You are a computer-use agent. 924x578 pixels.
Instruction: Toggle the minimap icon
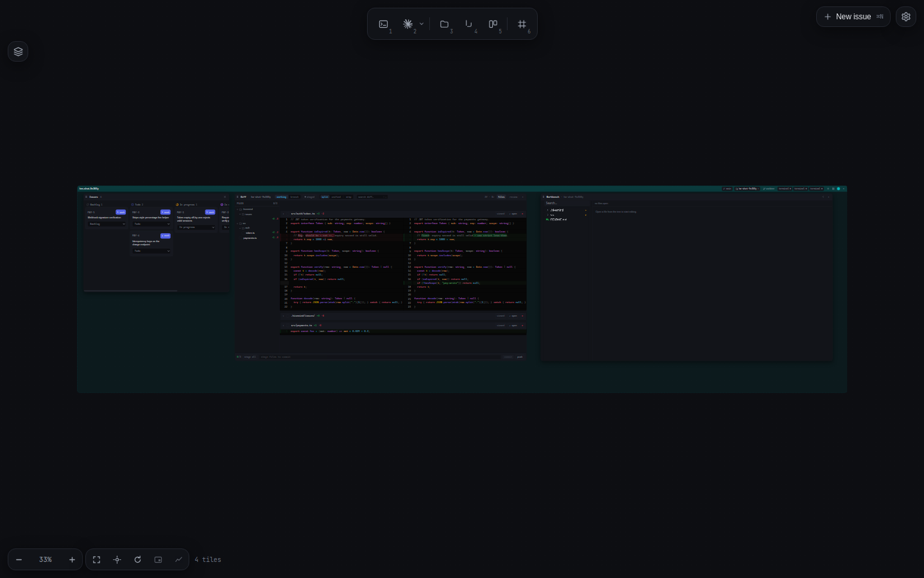point(158,559)
